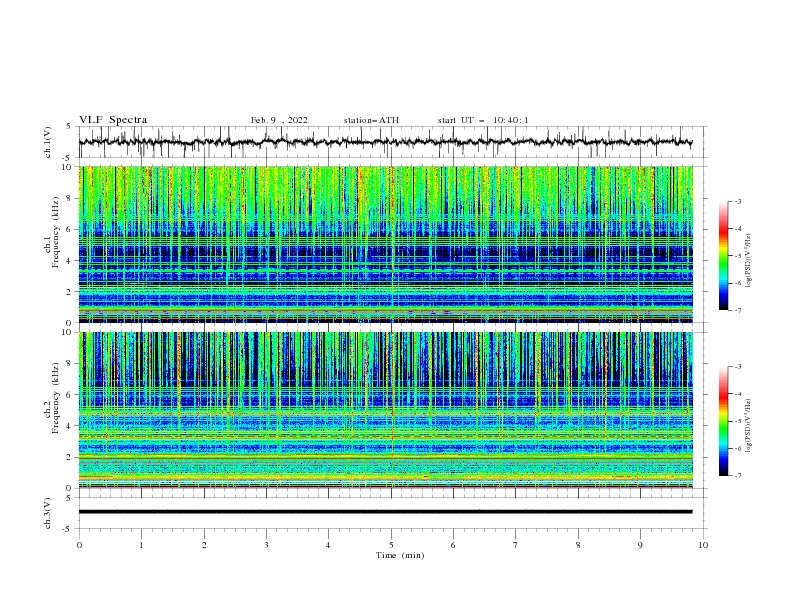The height and width of the screenshot is (612, 792).
Task: Click the "2" kHz tick label of ch.2 spectrogram
Action: 70,457
